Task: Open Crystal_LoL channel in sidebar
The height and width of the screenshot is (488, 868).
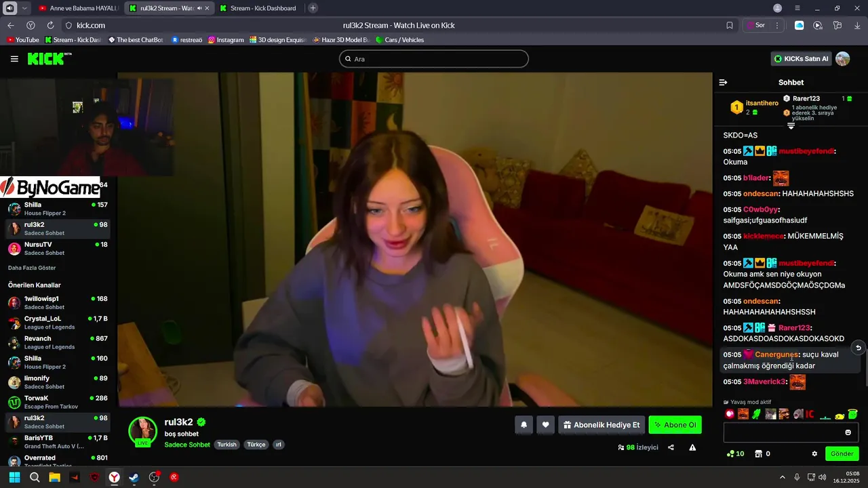Action: (58, 323)
